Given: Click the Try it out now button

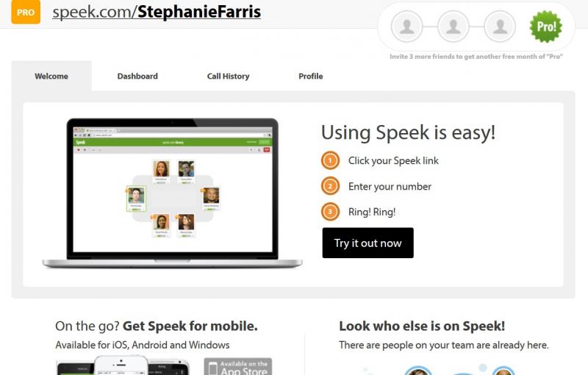Looking at the screenshot, I should (x=368, y=243).
